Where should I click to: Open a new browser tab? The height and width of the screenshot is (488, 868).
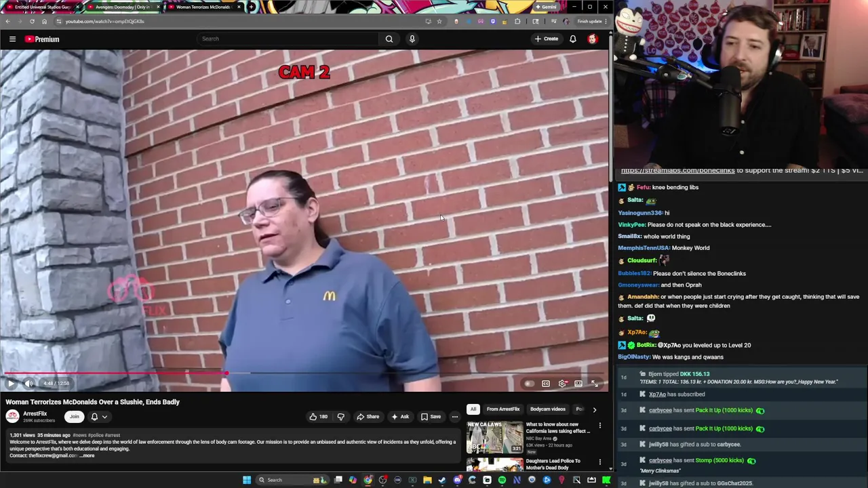coord(251,7)
